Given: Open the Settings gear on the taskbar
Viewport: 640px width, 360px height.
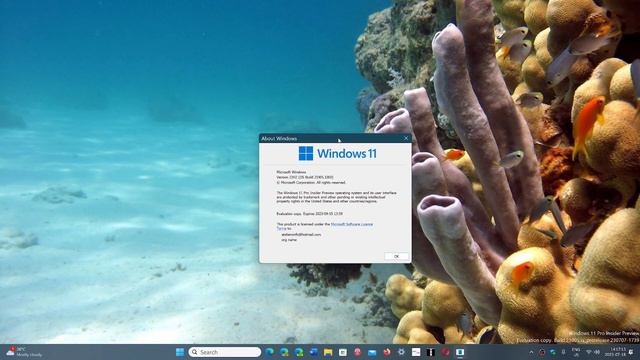Looking at the screenshot, I should click(401, 352).
